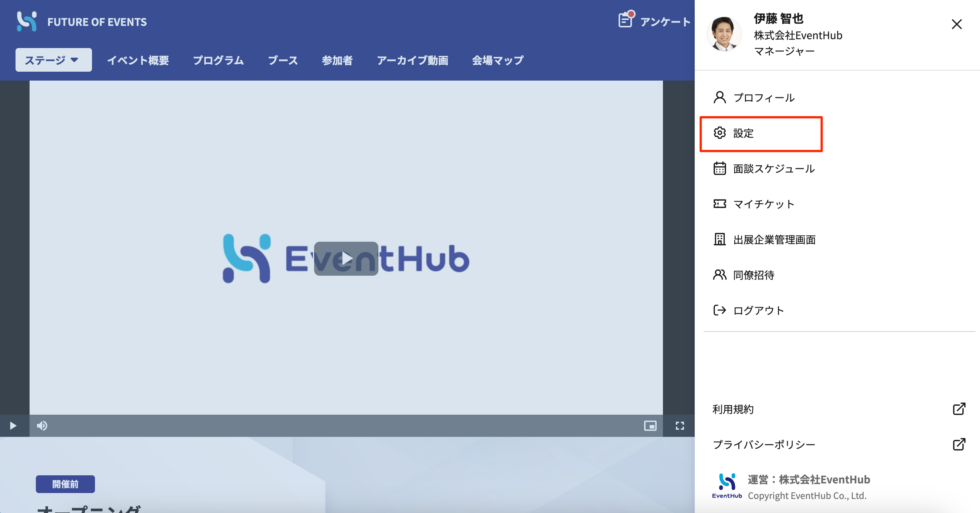The height and width of the screenshot is (513, 980).
Task: Close the user side panel
Action: coord(956,24)
